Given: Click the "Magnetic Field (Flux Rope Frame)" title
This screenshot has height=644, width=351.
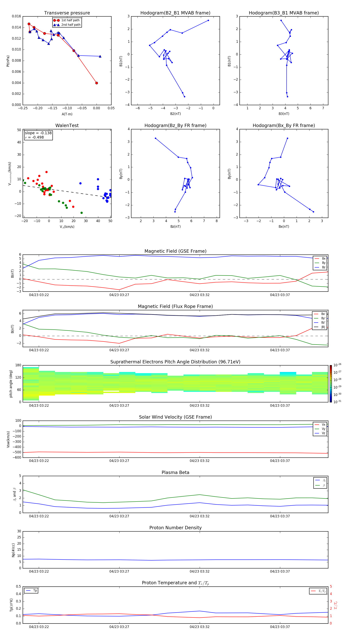Looking at the screenshot, I should pos(175,307).
